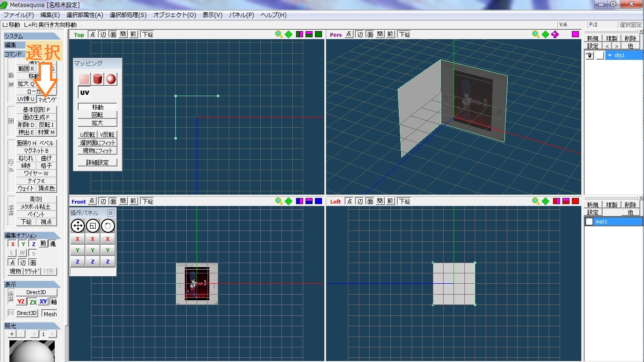This screenshot has width=644, height=362.
Task: Collapse obj1 triangle in object panel
Action: [610, 56]
